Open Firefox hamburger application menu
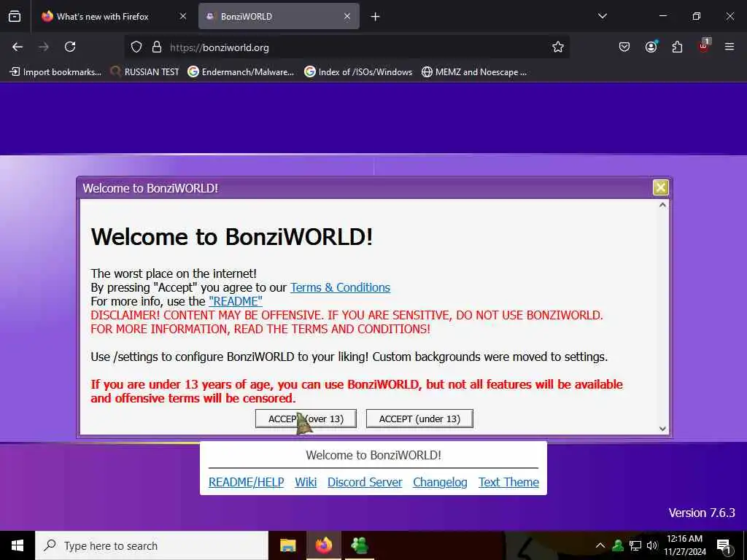 click(x=729, y=47)
